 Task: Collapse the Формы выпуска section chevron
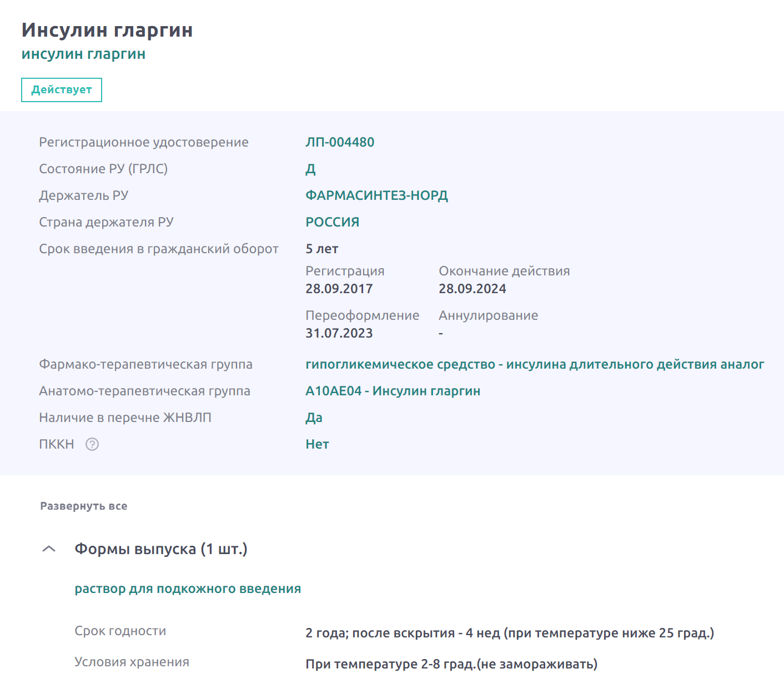tap(49, 549)
